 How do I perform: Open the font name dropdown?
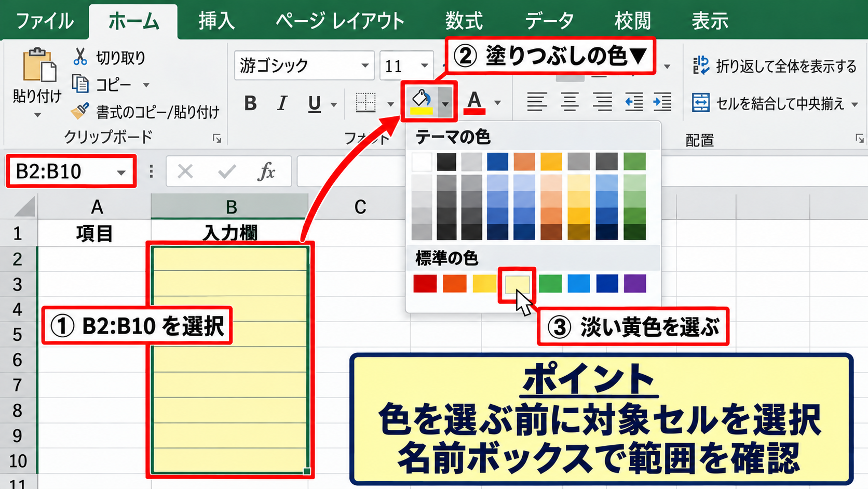[365, 65]
